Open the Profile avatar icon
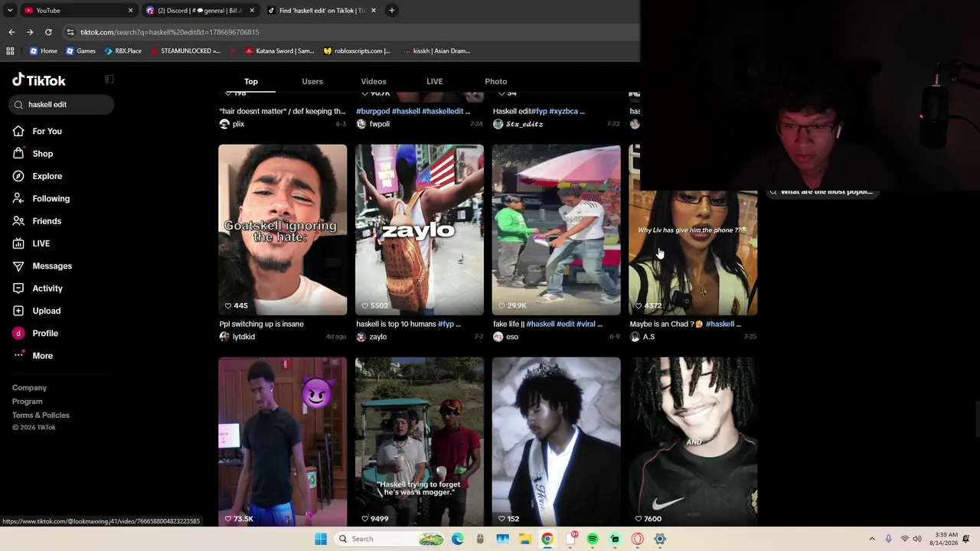Viewport: 980px width, 551px height. coord(18,334)
